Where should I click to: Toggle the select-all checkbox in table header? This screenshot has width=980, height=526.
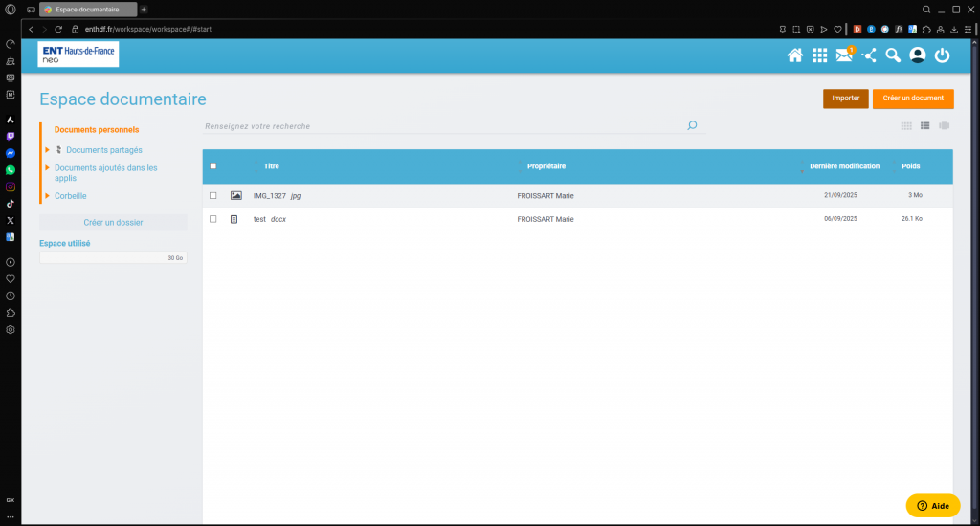pyautogui.click(x=213, y=166)
